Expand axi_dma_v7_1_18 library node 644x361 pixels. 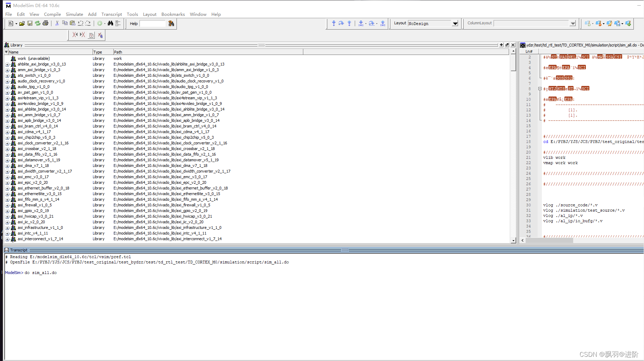coord(7,166)
